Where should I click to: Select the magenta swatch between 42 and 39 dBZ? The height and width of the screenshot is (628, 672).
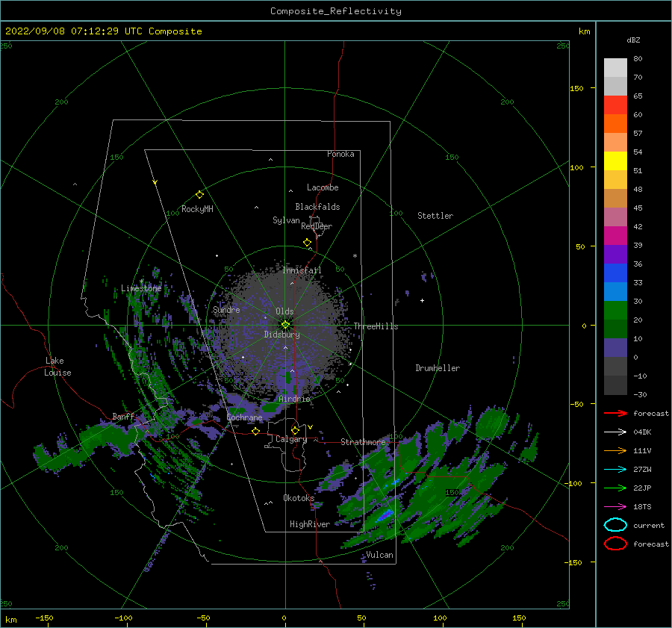coord(615,236)
